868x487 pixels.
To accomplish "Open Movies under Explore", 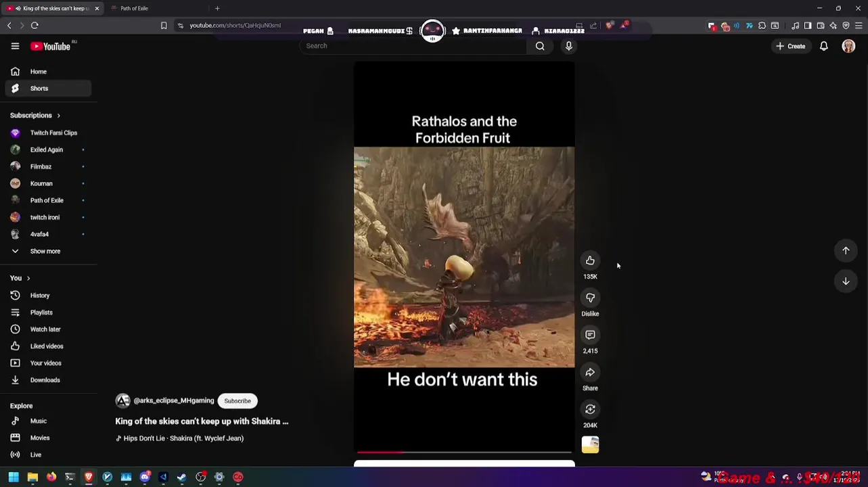I will tap(48, 438).
